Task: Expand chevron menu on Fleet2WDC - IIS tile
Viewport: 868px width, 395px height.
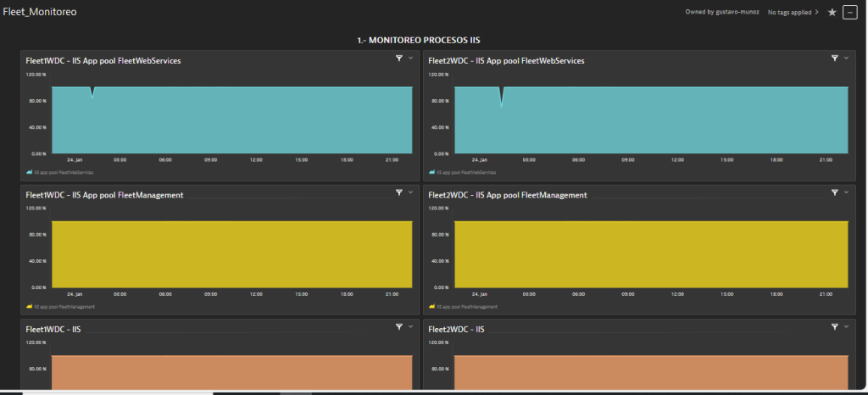Action: click(x=847, y=327)
